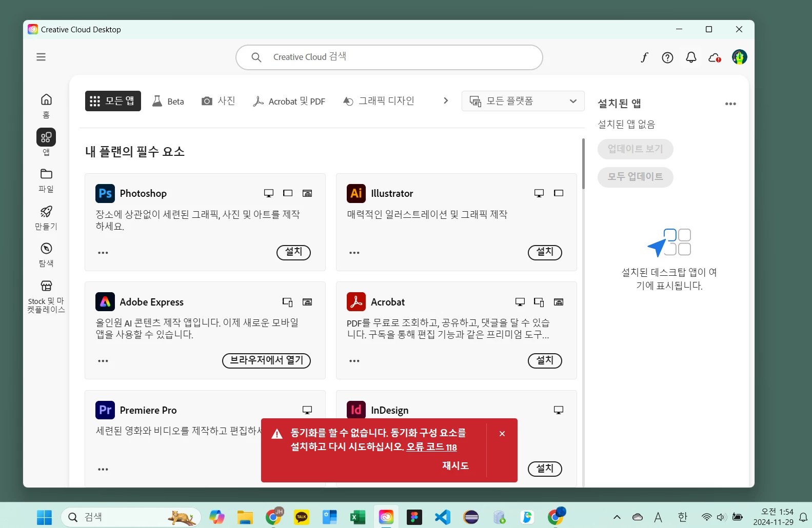Click the Photoshop app icon
This screenshot has height=528, width=812.
coord(105,193)
